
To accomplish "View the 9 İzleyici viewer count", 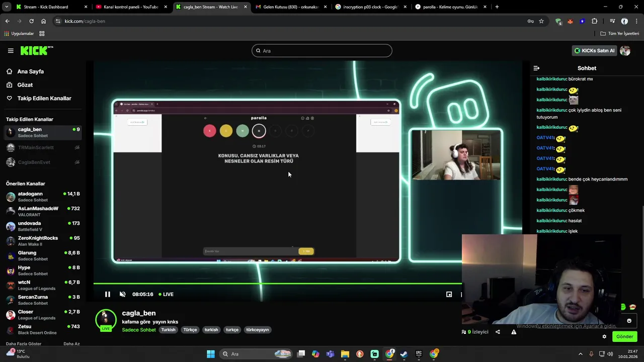I will 475,332.
